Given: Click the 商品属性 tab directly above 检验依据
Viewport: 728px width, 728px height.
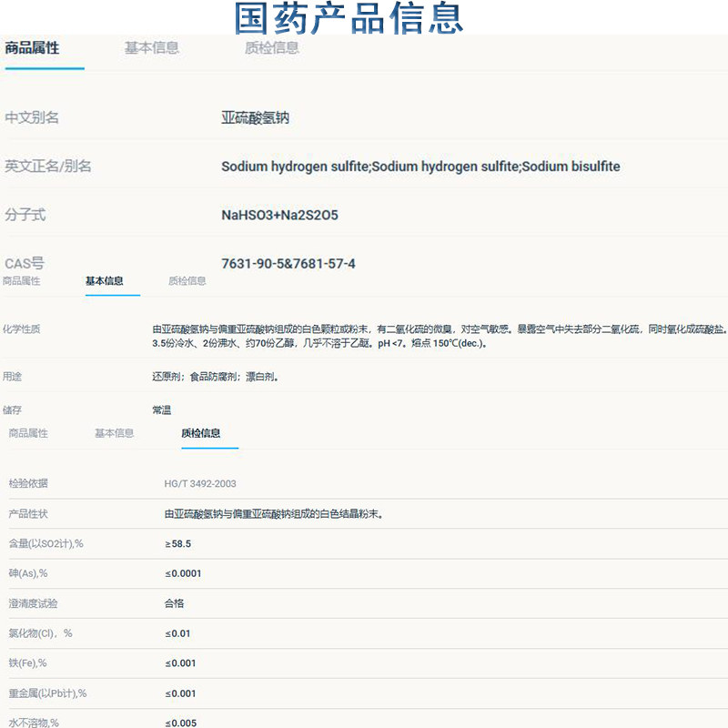Looking at the screenshot, I should (28, 433).
